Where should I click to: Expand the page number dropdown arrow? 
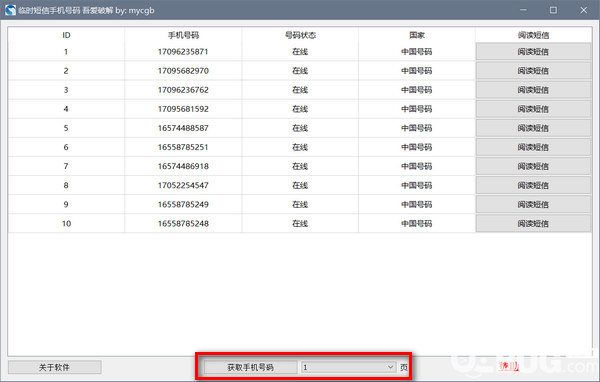point(390,367)
